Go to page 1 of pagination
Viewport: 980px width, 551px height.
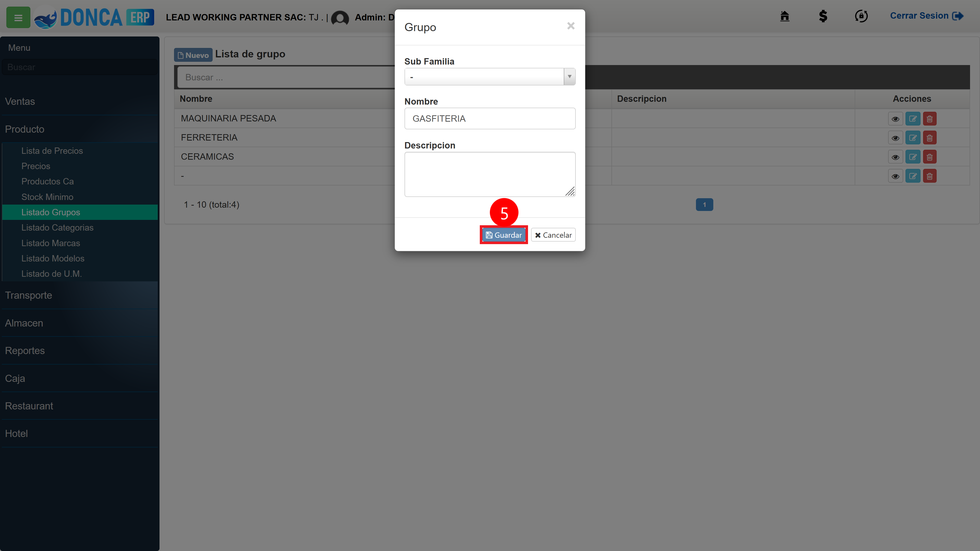(x=704, y=205)
